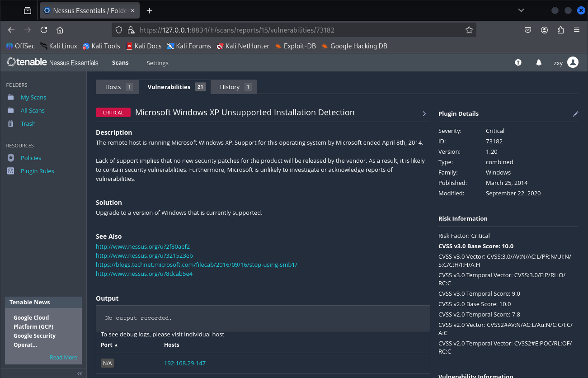Click the Trash bin icon

(x=11, y=123)
